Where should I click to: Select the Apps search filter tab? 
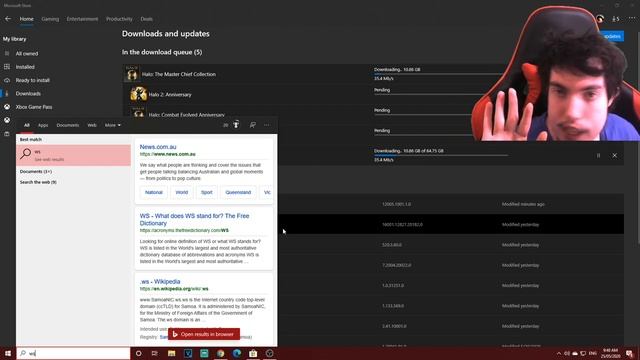point(43,125)
